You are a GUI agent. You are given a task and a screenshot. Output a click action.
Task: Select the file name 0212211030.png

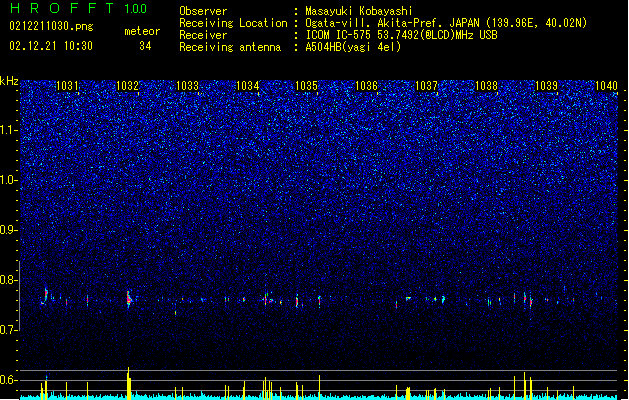tap(51, 26)
